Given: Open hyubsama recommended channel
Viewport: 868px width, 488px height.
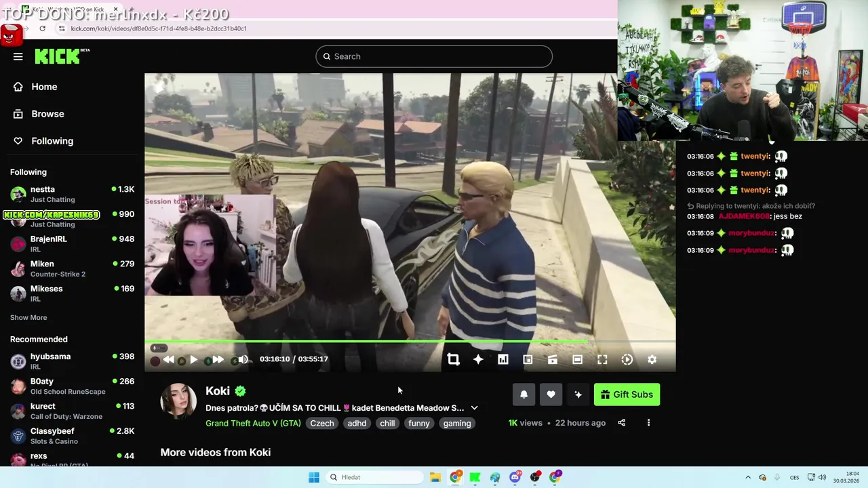Looking at the screenshot, I should point(72,361).
